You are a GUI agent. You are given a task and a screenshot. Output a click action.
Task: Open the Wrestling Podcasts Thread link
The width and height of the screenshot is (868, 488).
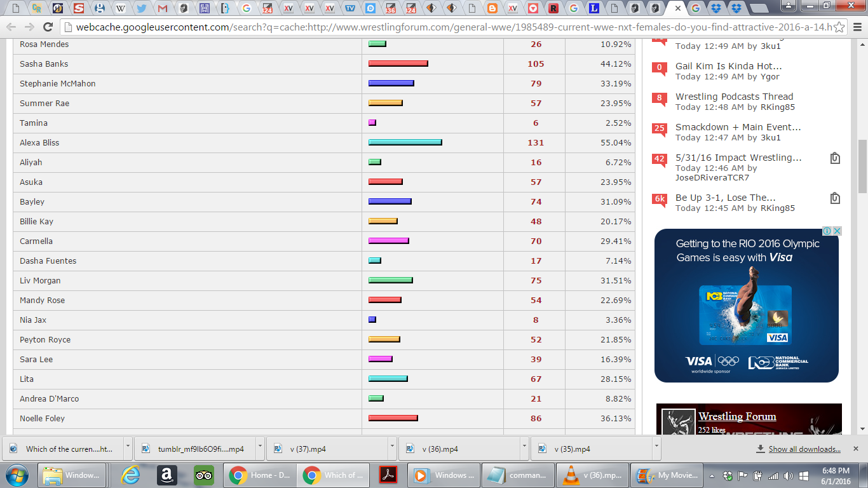click(734, 97)
